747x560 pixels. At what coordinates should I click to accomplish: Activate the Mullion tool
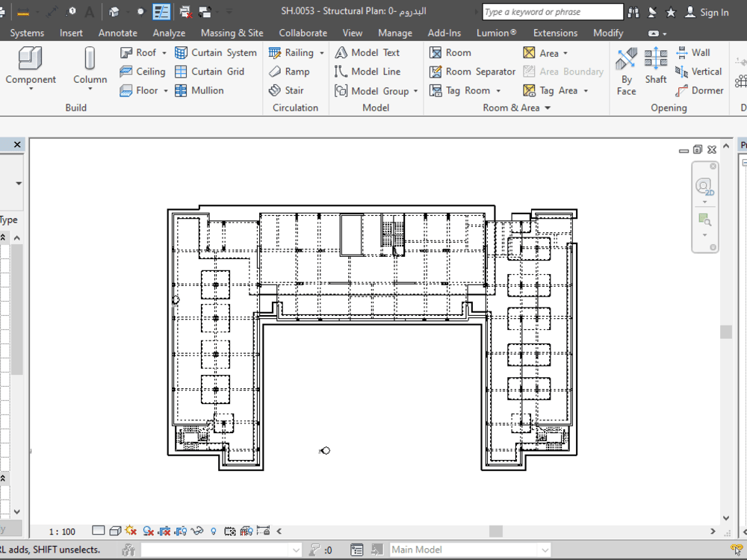coord(199,90)
